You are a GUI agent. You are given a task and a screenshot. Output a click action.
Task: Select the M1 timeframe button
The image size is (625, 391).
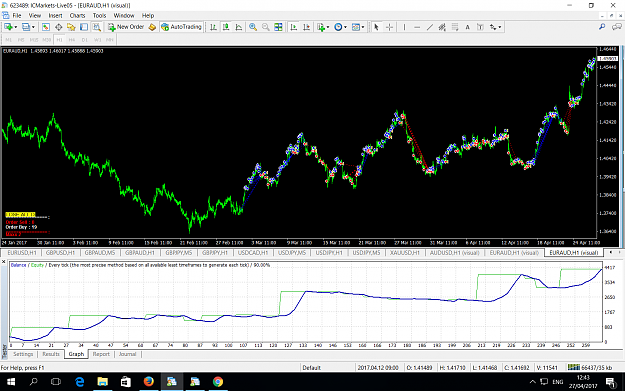[x=9, y=40]
